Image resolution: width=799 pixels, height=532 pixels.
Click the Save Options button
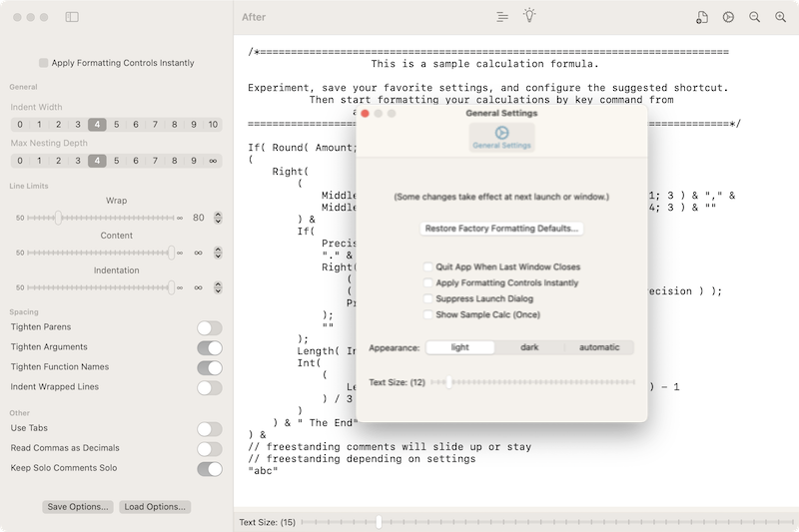click(78, 506)
